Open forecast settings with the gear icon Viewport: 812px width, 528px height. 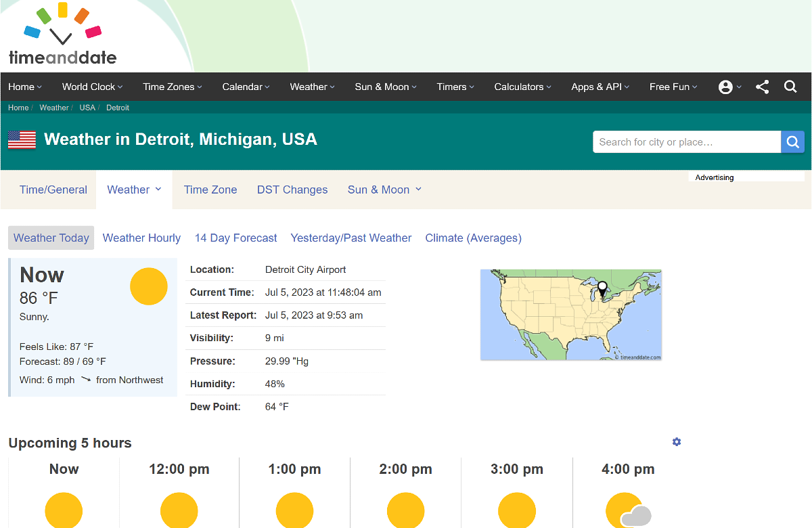(x=676, y=441)
